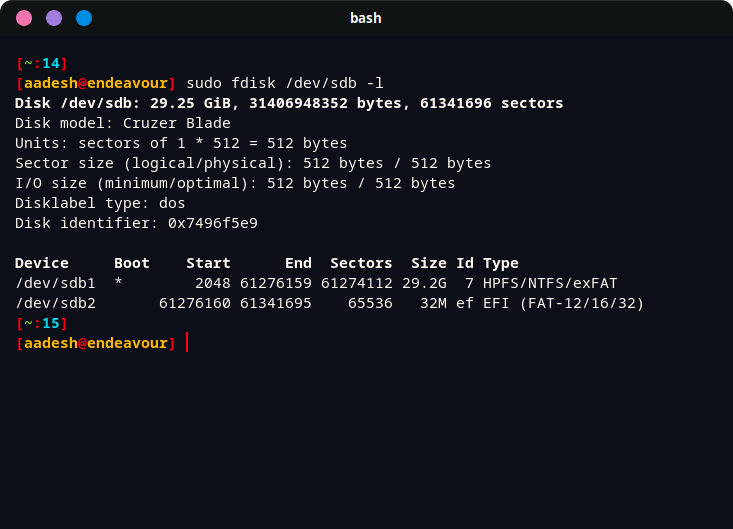733x529 pixels.
Task: Click the /dev/sdb1 device entry
Action: 55,283
